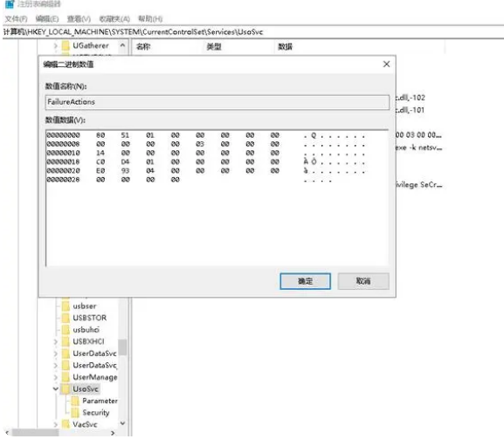Expand the USBXHCI tree node

[x=55, y=342]
